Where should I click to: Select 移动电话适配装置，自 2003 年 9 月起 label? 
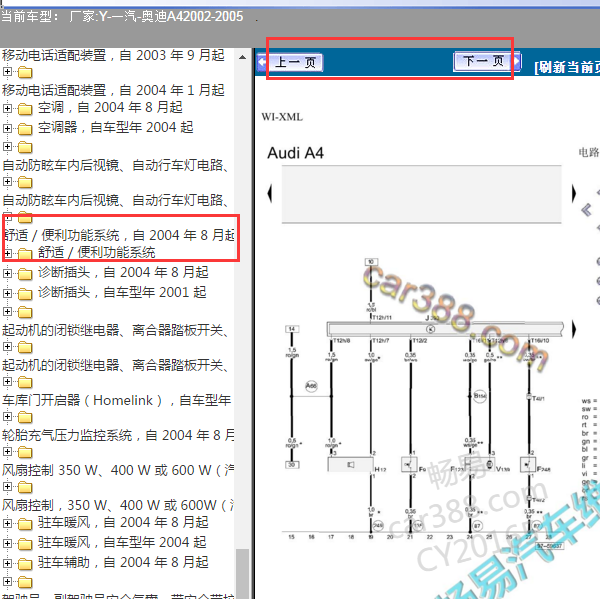pyautogui.click(x=113, y=55)
